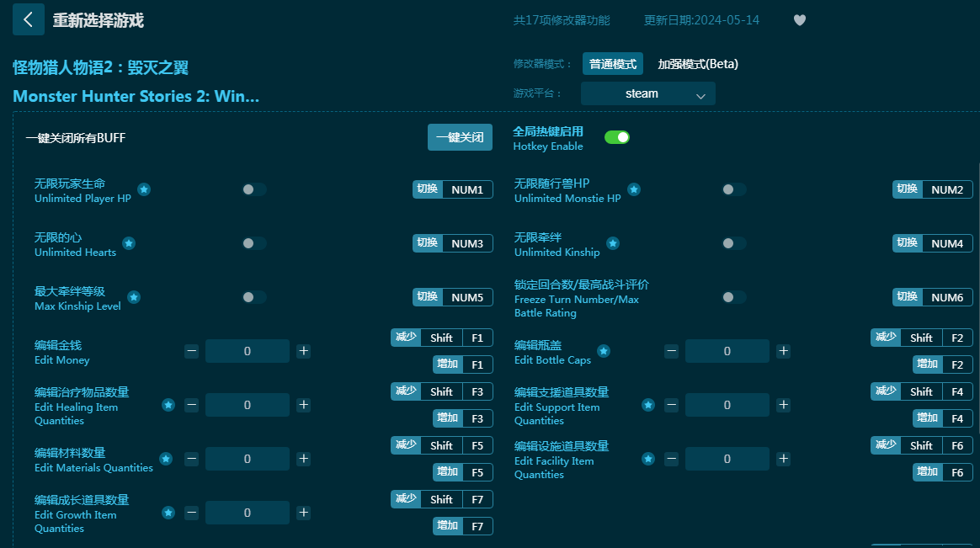
Task: Enable Unlimited Monstie HP toggle
Action: [x=734, y=189]
